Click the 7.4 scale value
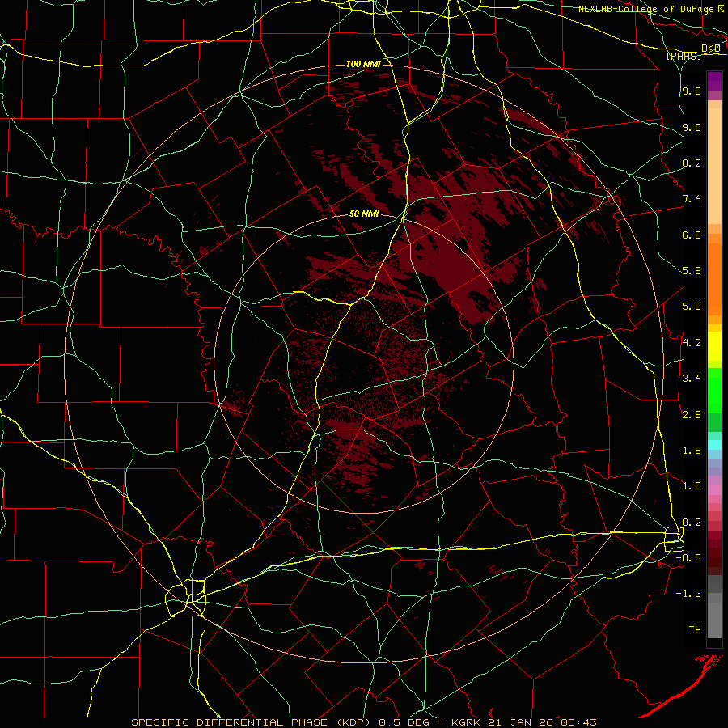 pyautogui.click(x=692, y=199)
